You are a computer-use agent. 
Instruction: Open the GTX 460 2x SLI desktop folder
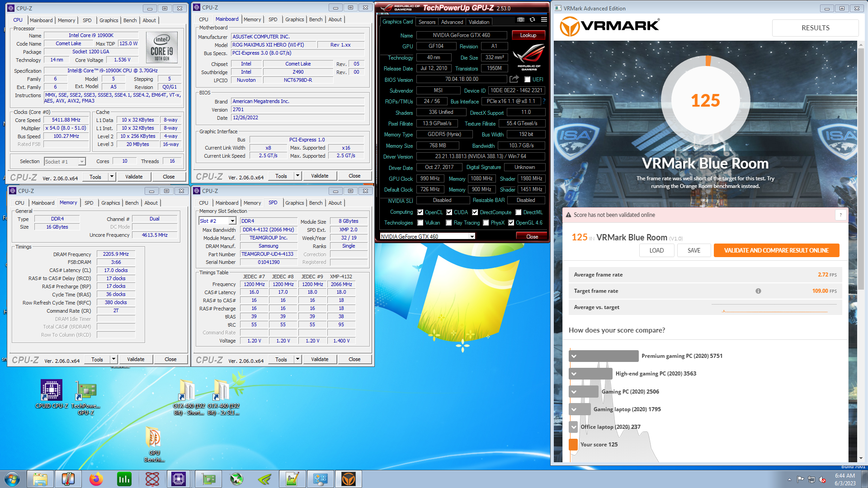tap(223, 398)
